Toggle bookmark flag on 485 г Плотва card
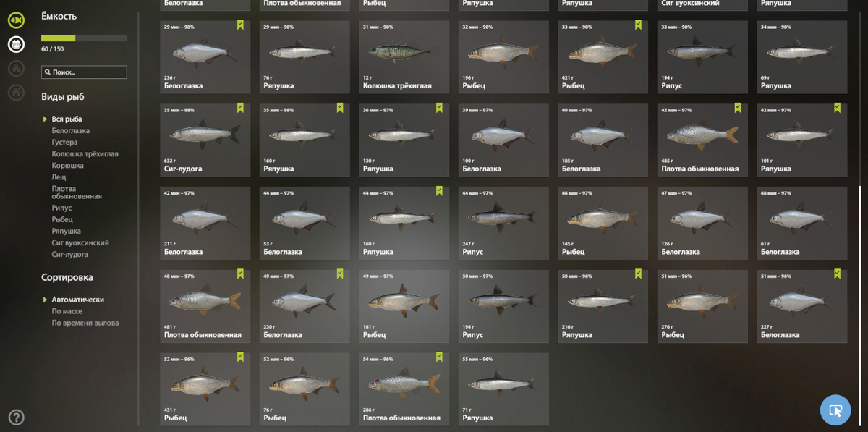Image resolution: width=868 pixels, height=432 pixels. click(738, 108)
